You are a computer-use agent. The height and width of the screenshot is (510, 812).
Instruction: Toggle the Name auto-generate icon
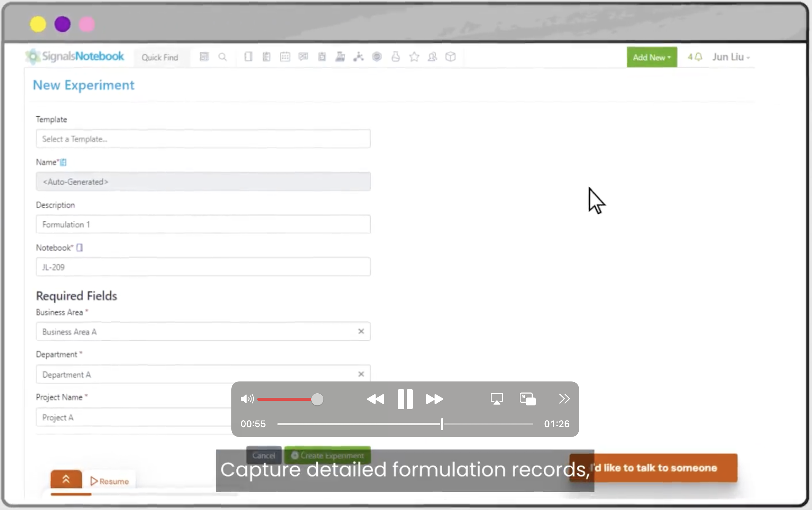click(x=63, y=162)
